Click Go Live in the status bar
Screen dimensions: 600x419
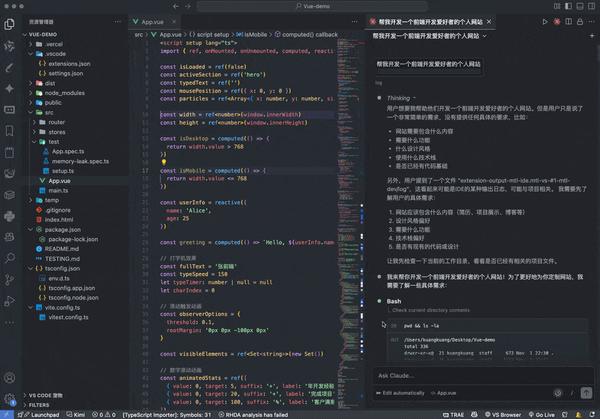pos(541,415)
